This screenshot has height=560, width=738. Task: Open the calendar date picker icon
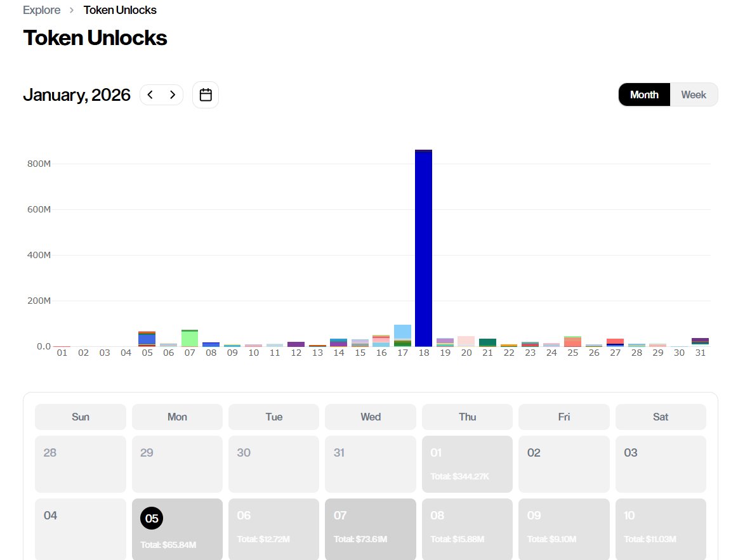click(x=205, y=94)
